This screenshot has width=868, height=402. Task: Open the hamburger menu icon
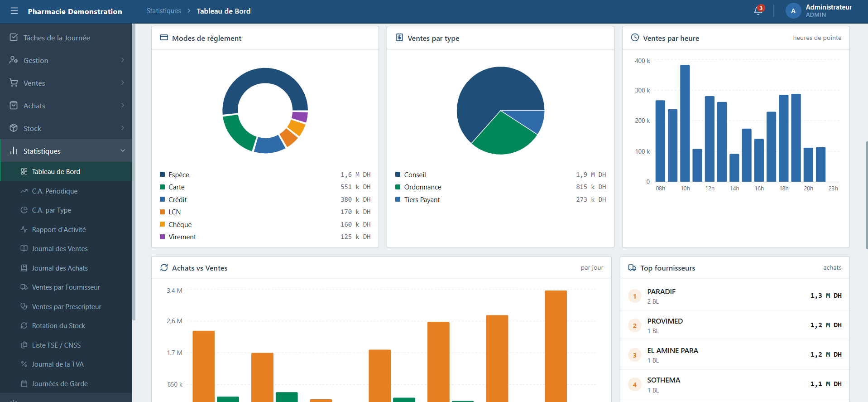(x=14, y=11)
